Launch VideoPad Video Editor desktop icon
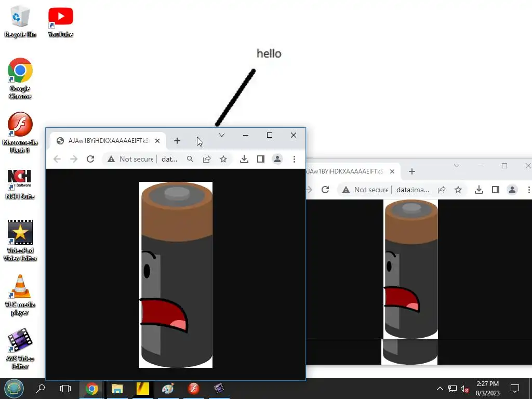532x399 pixels. coord(20,241)
